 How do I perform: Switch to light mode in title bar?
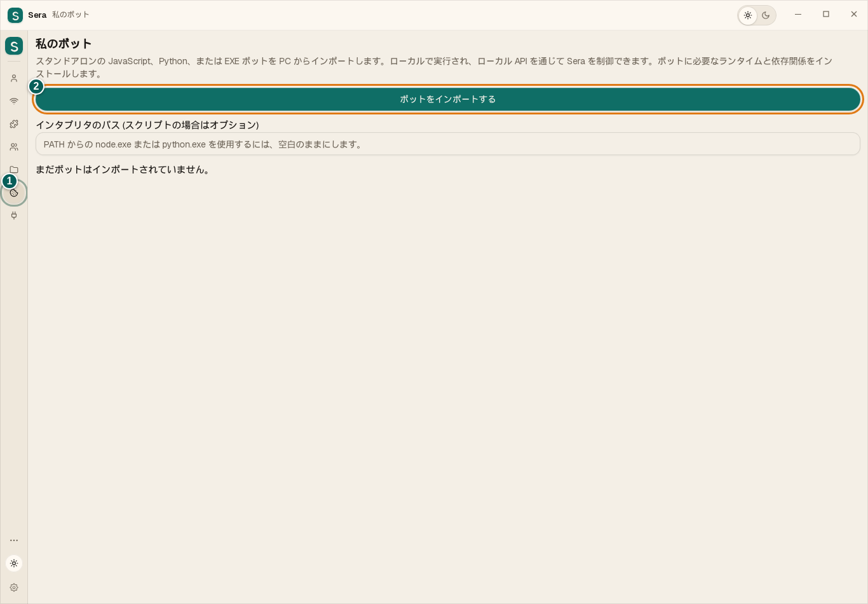(x=748, y=15)
